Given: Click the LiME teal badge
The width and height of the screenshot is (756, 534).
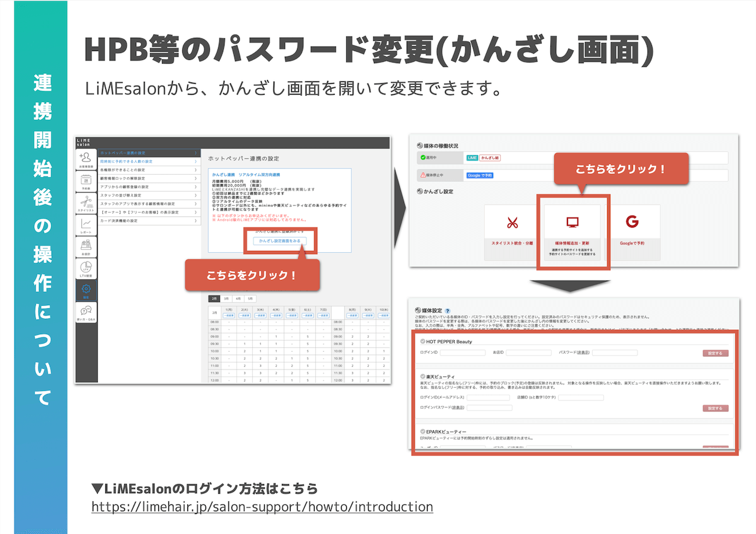Looking at the screenshot, I should [472, 158].
